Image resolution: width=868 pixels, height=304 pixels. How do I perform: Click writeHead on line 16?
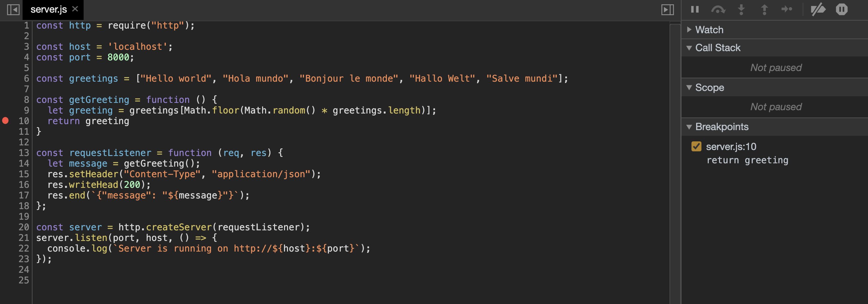point(94,185)
